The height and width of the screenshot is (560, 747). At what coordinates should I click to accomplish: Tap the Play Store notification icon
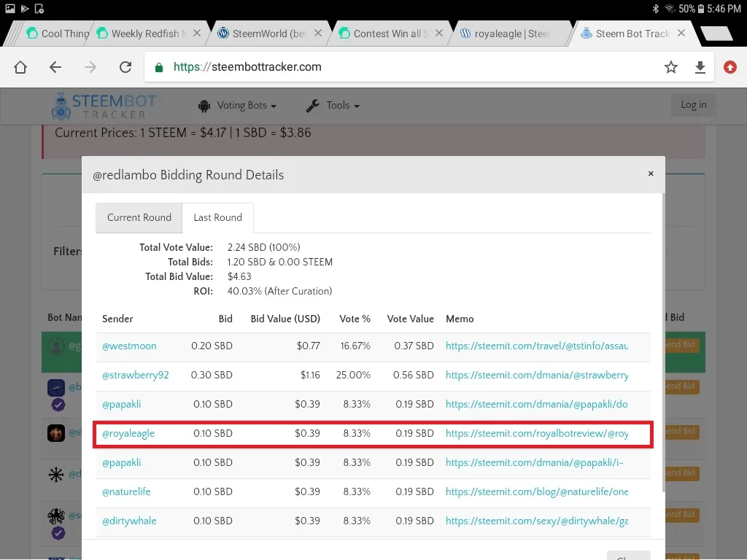tap(25, 9)
